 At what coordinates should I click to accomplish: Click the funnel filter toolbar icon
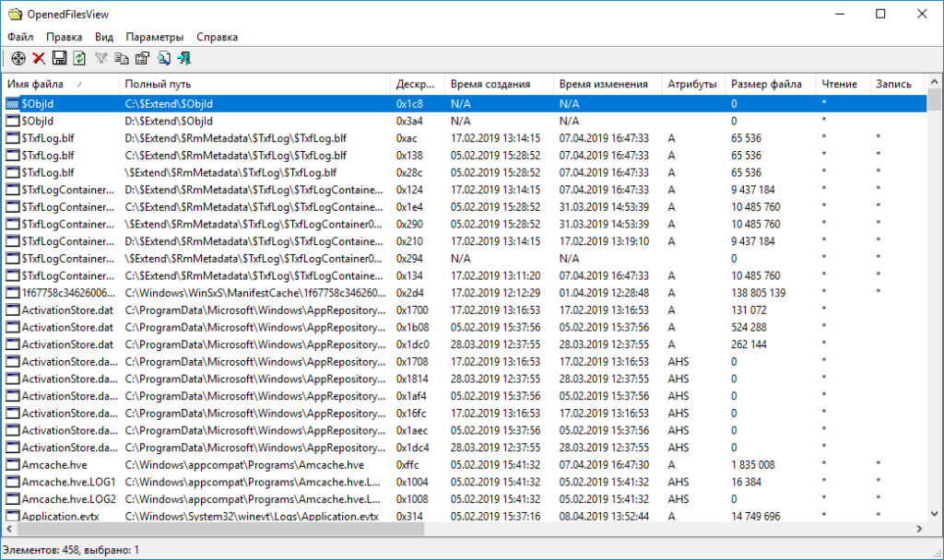pos(101,59)
